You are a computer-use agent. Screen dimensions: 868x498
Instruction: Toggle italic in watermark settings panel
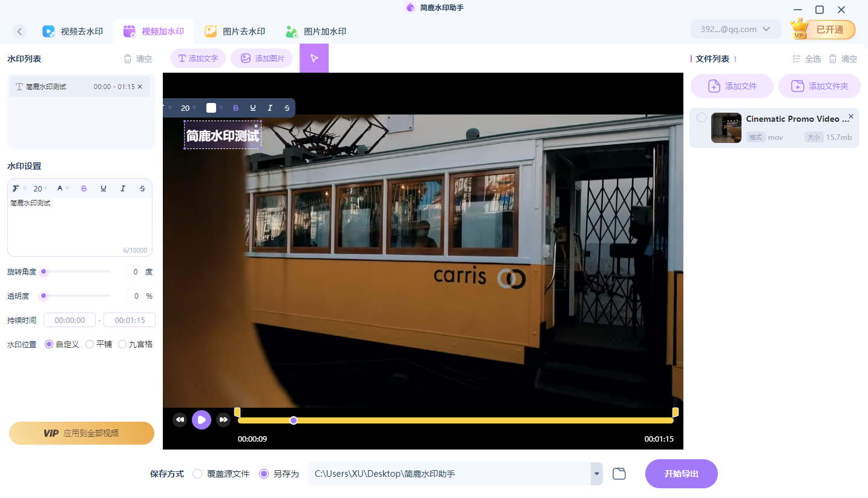pos(123,188)
